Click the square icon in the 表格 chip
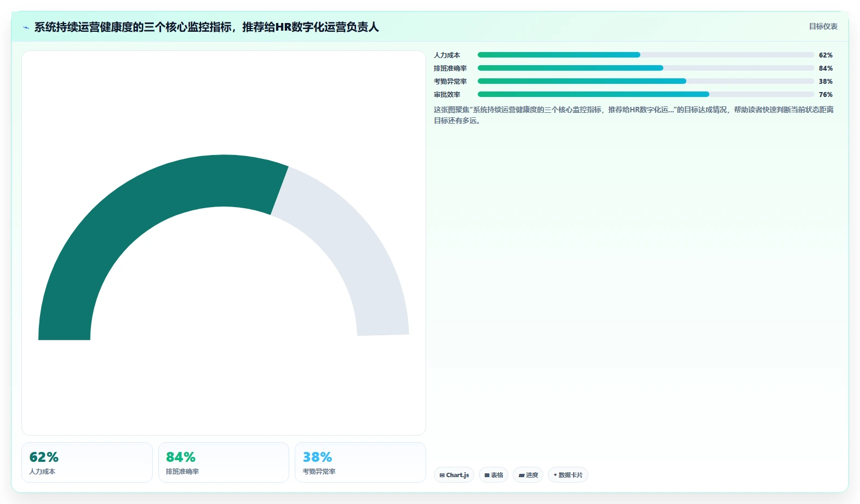Image resolution: width=860 pixels, height=504 pixels. point(487,476)
